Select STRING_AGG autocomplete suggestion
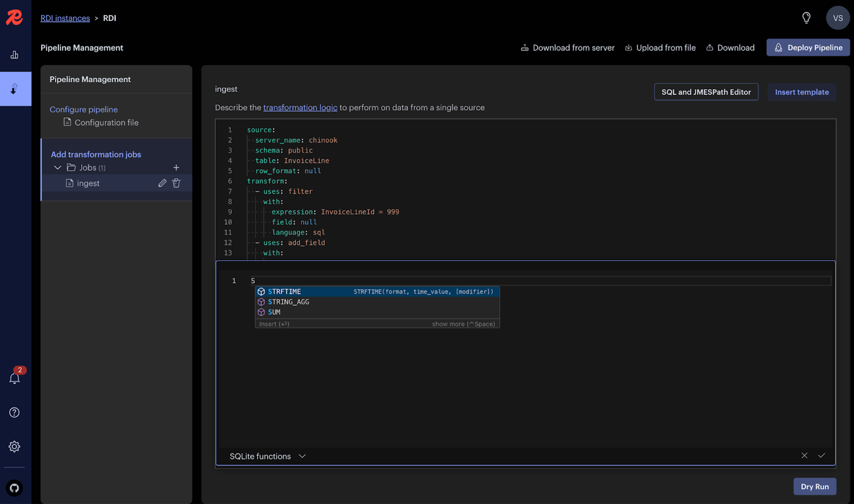 tap(288, 302)
